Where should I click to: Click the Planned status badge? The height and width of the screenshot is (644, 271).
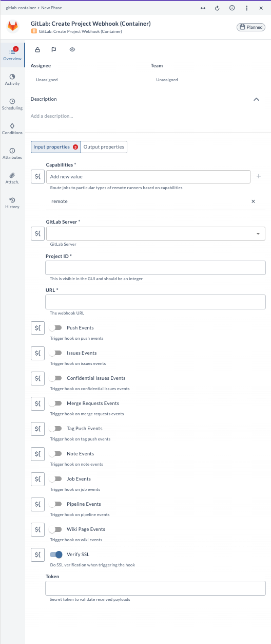click(x=250, y=27)
